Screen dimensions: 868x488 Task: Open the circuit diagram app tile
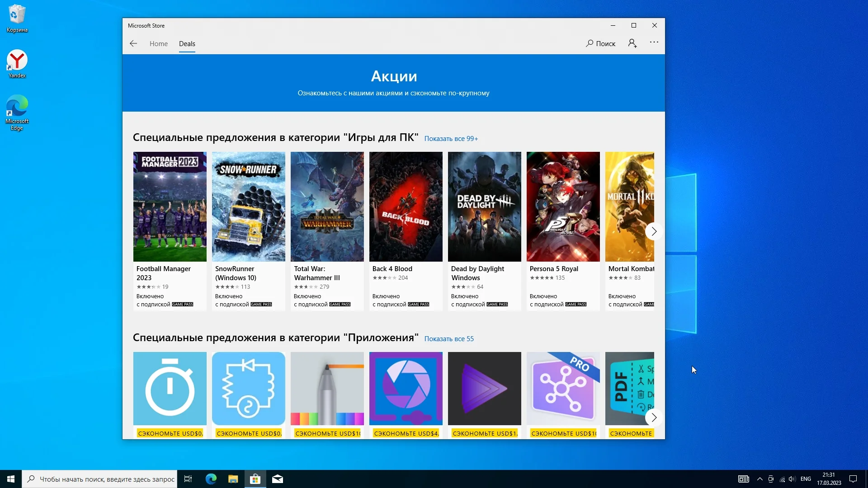(x=249, y=389)
